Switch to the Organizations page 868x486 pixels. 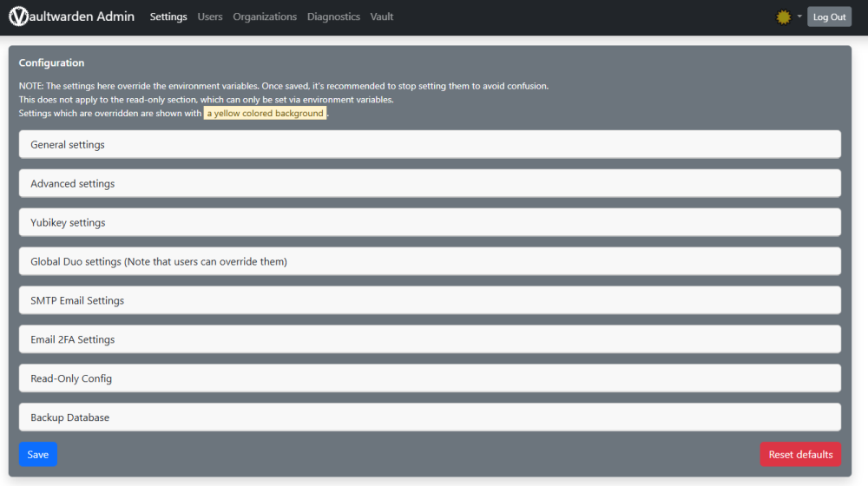pos(265,16)
